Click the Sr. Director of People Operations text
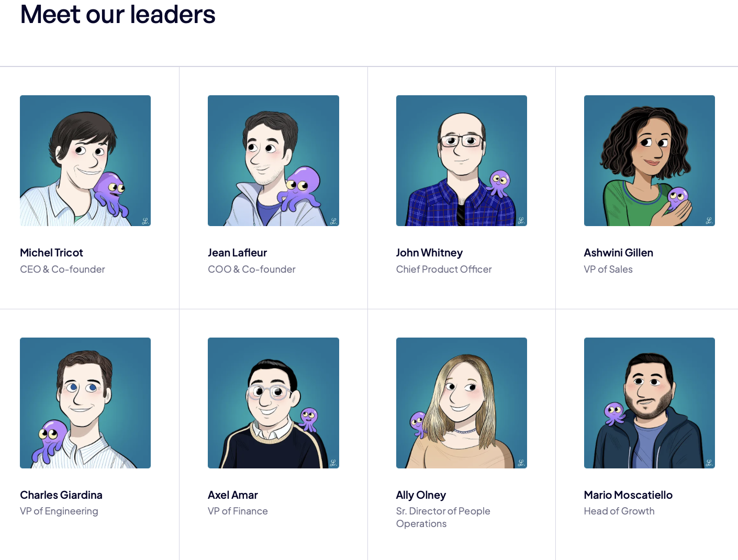The width and height of the screenshot is (738, 560). pyautogui.click(x=443, y=517)
